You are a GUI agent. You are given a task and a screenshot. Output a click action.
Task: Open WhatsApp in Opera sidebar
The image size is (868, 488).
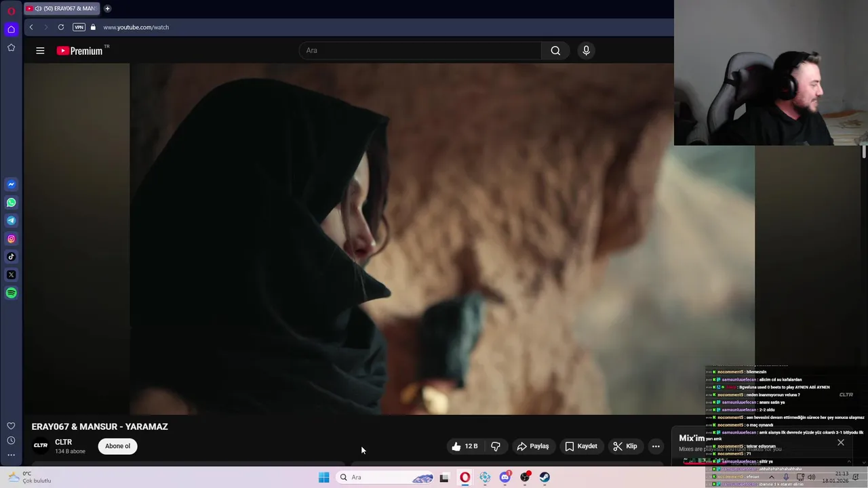point(11,203)
